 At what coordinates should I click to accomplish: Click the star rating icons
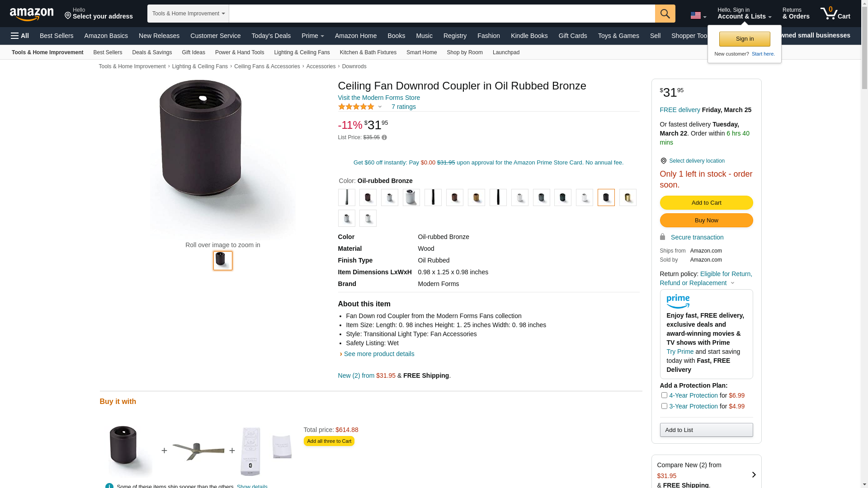click(356, 107)
